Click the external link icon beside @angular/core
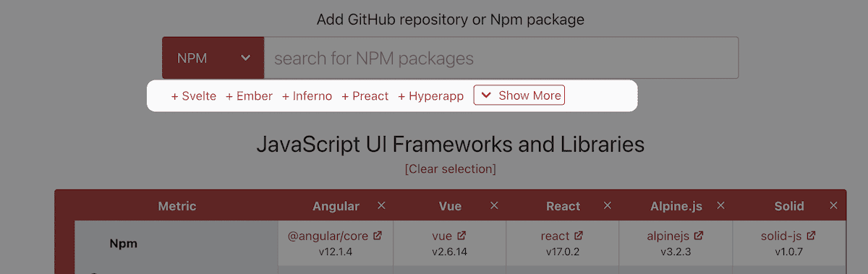This screenshot has height=274, width=868. tap(378, 236)
